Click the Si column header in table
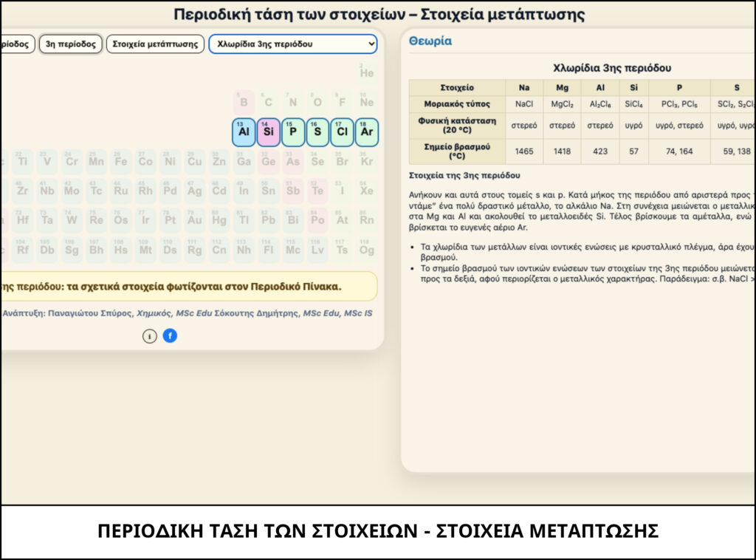756x560 pixels. (634, 88)
